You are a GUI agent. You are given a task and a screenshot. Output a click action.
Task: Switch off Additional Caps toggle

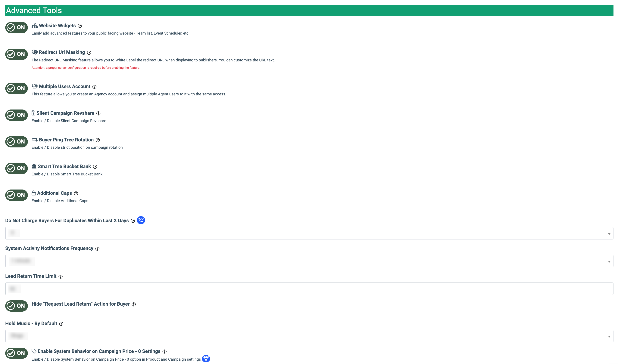coord(16,195)
